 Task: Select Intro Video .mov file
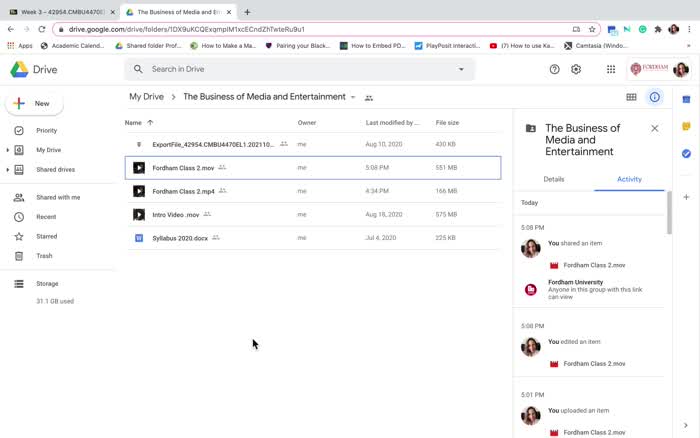tap(313, 215)
